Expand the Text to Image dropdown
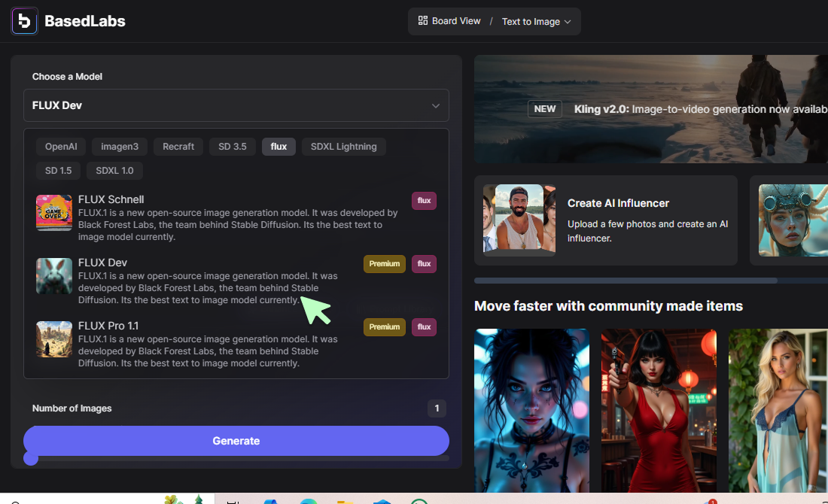The height and width of the screenshot is (504, 828). coord(537,22)
